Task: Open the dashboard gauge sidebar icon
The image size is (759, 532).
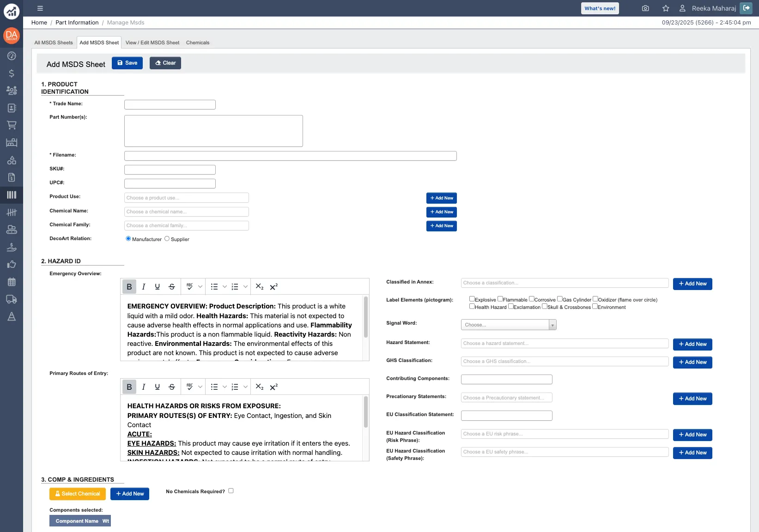Action: [12, 56]
